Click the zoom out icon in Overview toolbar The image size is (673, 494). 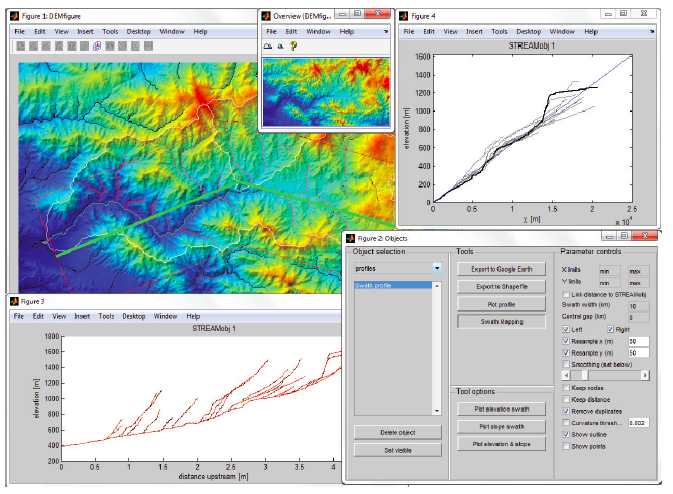tap(280, 46)
